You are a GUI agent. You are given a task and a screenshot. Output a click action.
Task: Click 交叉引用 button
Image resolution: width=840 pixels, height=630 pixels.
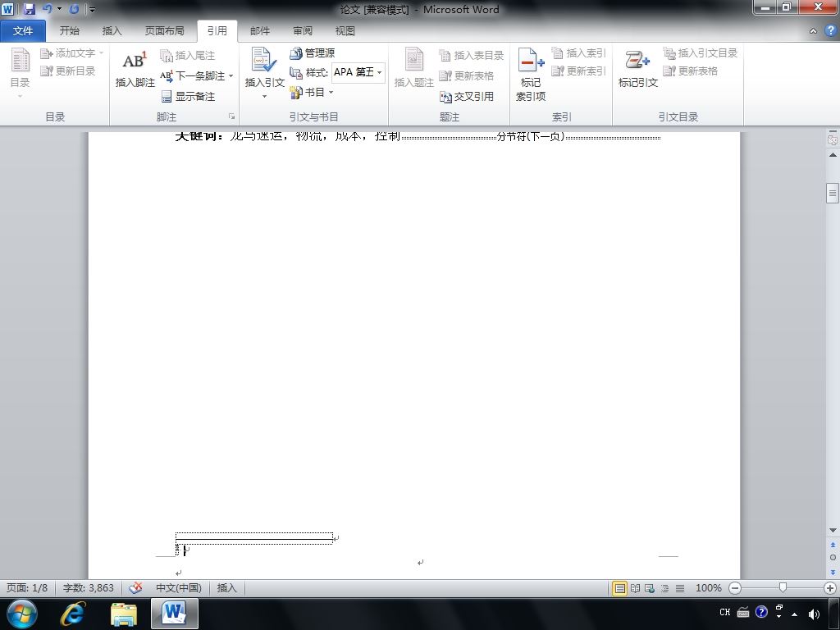point(467,97)
